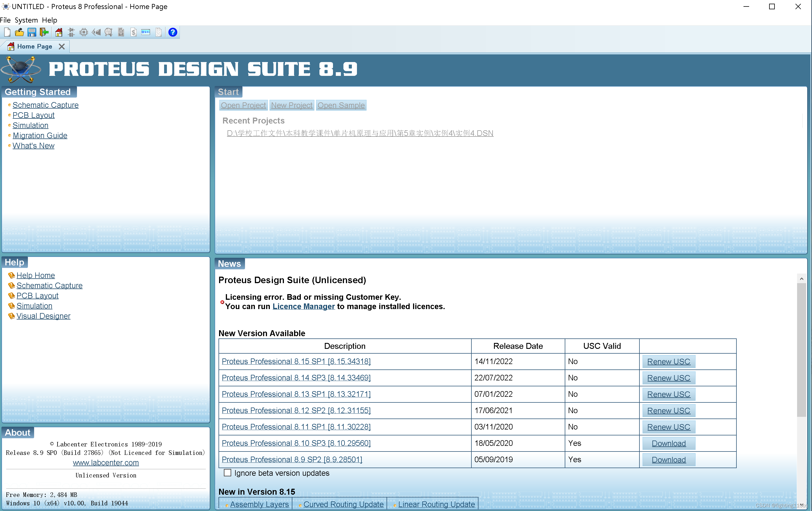Click the Licence Manager link
This screenshot has height=511, width=812.
(x=303, y=306)
